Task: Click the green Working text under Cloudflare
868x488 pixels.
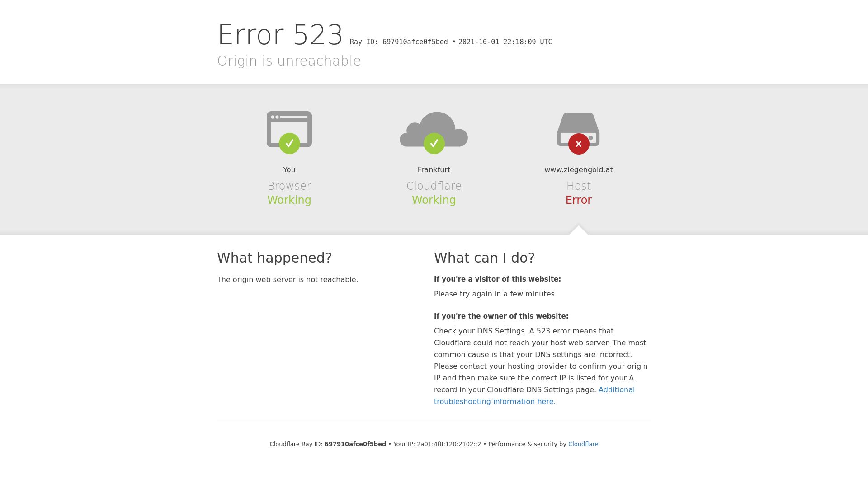Action: tap(434, 200)
